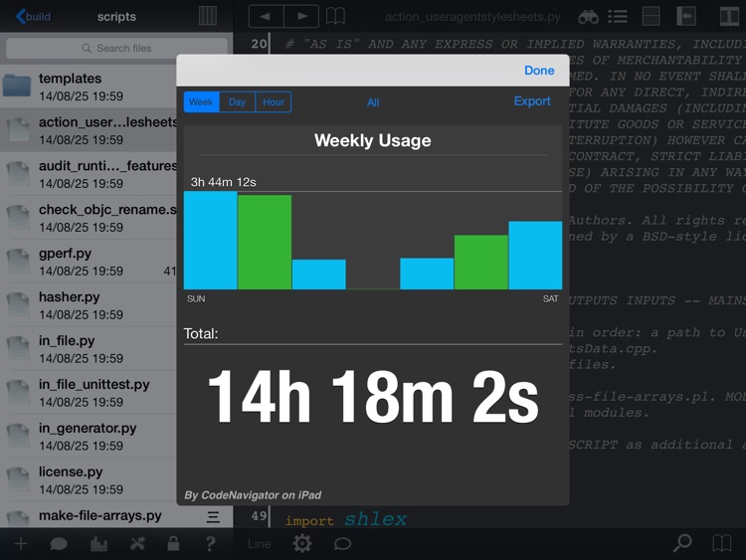Screen dimensions: 746x560
Task: Split editor horizontally icon
Action: [651, 16]
